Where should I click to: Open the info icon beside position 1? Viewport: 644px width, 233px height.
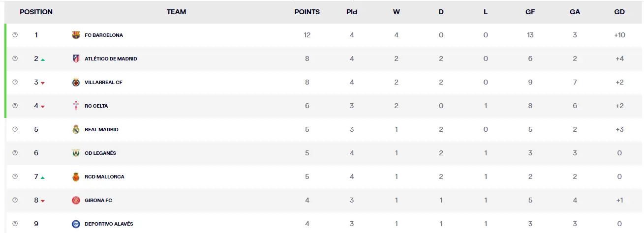[15, 35]
